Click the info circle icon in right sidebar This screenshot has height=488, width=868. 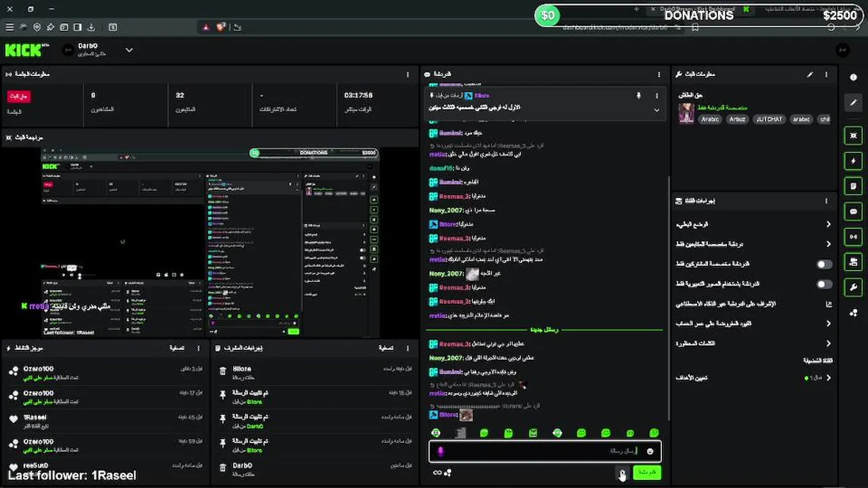coord(853,77)
